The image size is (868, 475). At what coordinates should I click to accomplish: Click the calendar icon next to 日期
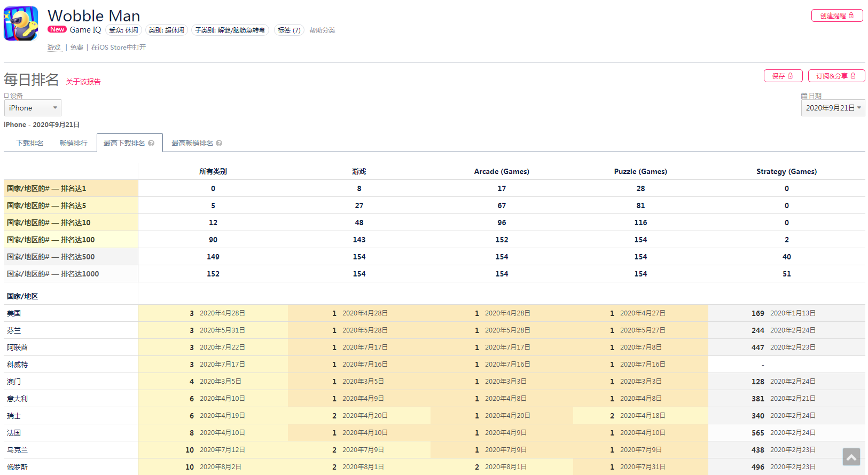click(804, 96)
